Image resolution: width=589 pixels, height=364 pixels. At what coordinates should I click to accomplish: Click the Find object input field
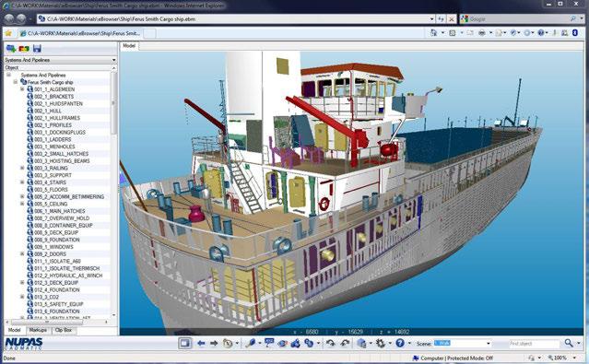click(534, 344)
